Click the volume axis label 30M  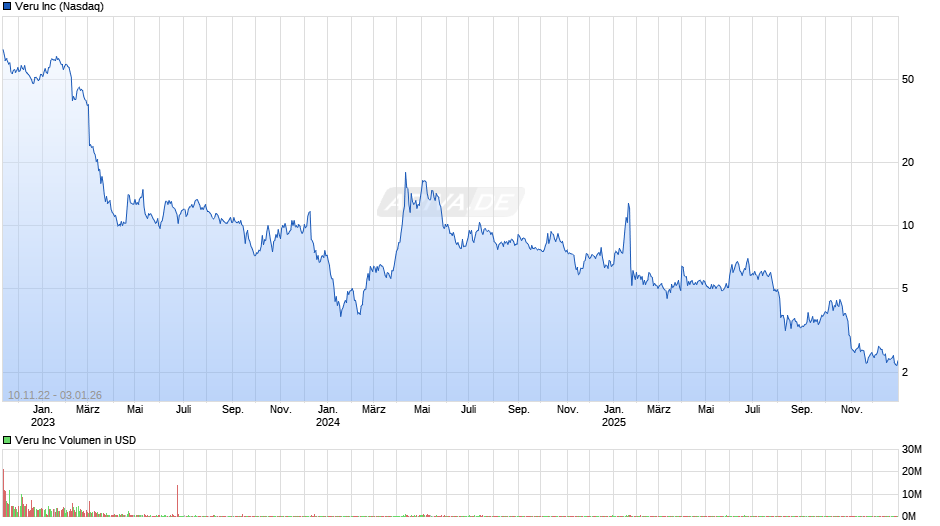(x=912, y=449)
